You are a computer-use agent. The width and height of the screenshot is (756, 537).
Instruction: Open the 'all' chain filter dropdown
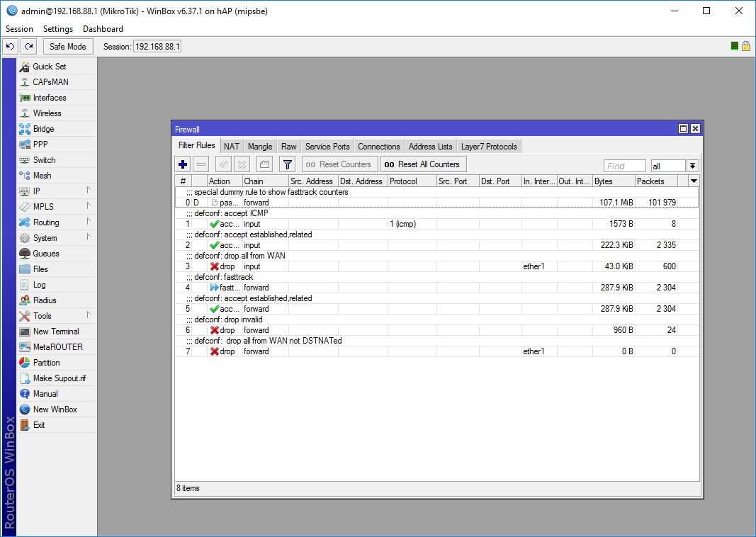pos(692,166)
